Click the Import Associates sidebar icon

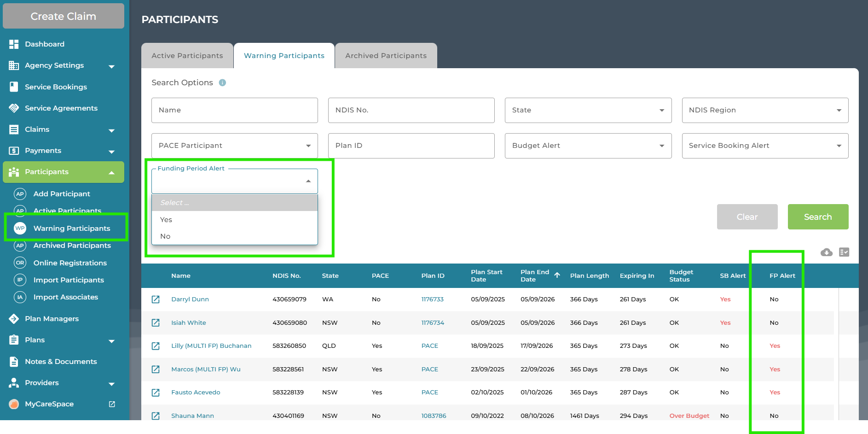(x=20, y=297)
